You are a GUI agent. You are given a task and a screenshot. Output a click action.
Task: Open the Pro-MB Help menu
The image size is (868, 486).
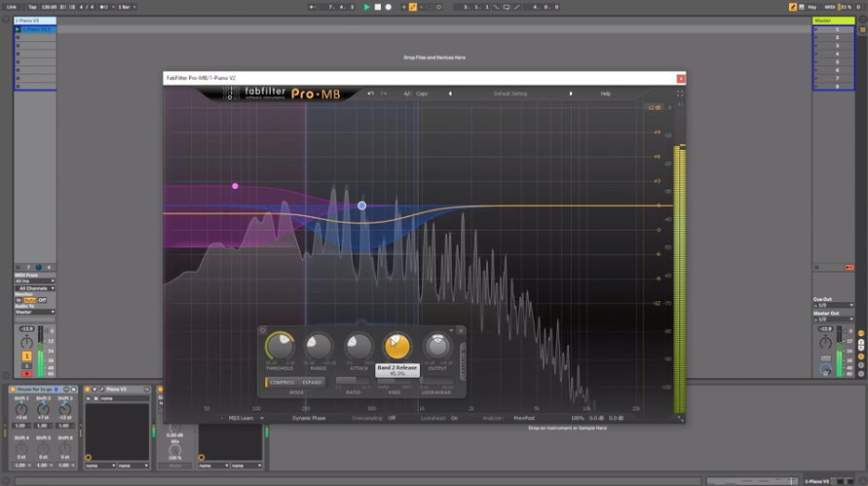pyautogui.click(x=606, y=93)
